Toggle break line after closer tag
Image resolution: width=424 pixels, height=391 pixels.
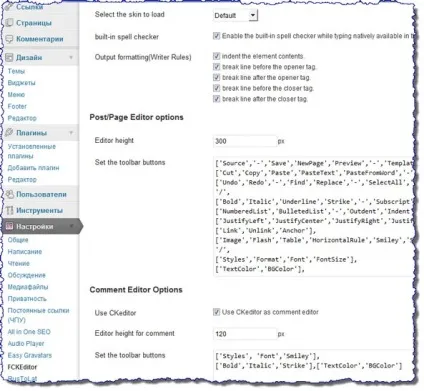216,99
